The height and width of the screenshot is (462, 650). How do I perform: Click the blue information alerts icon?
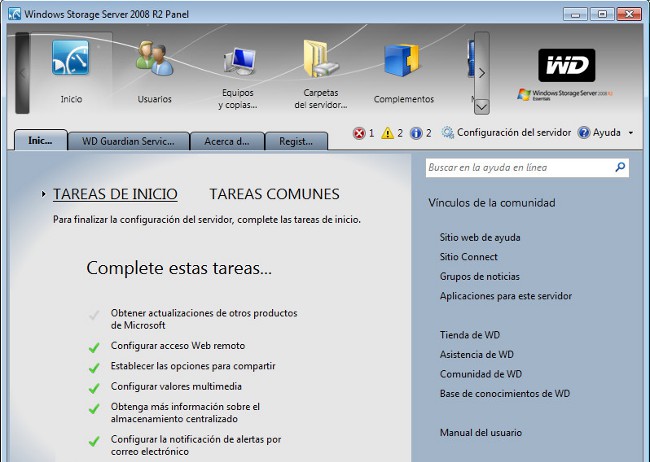click(416, 133)
